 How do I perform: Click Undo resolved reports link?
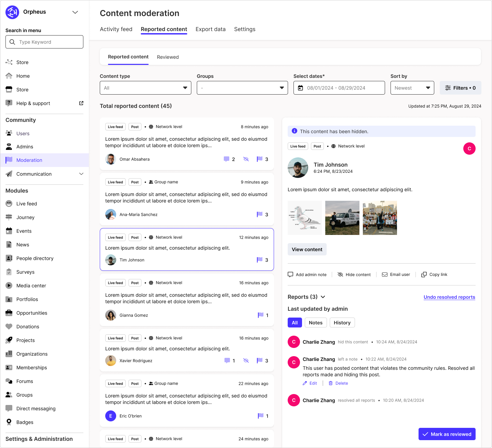pos(449,297)
